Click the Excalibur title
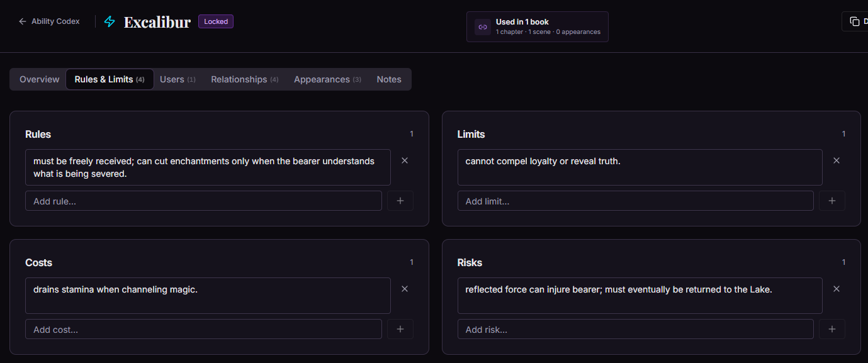 pos(157,22)
